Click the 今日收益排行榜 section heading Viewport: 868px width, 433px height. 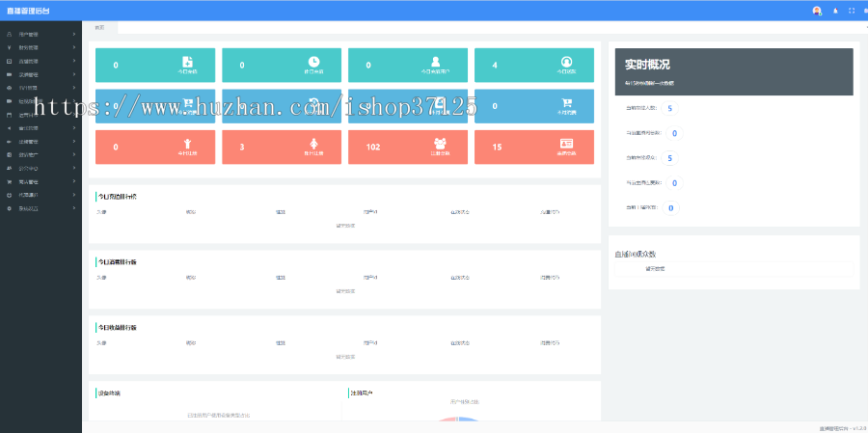pyautogui.click(x=118, y=328)
